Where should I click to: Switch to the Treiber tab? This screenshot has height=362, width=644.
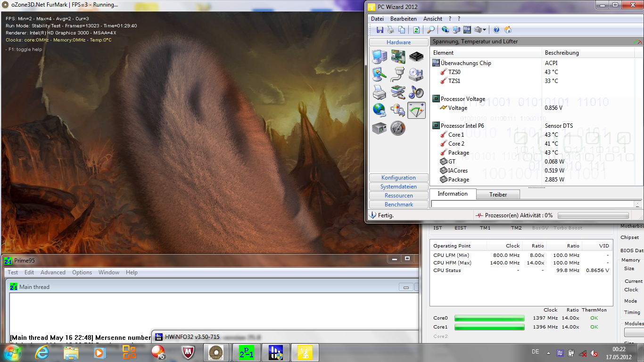tap(498, 195)
